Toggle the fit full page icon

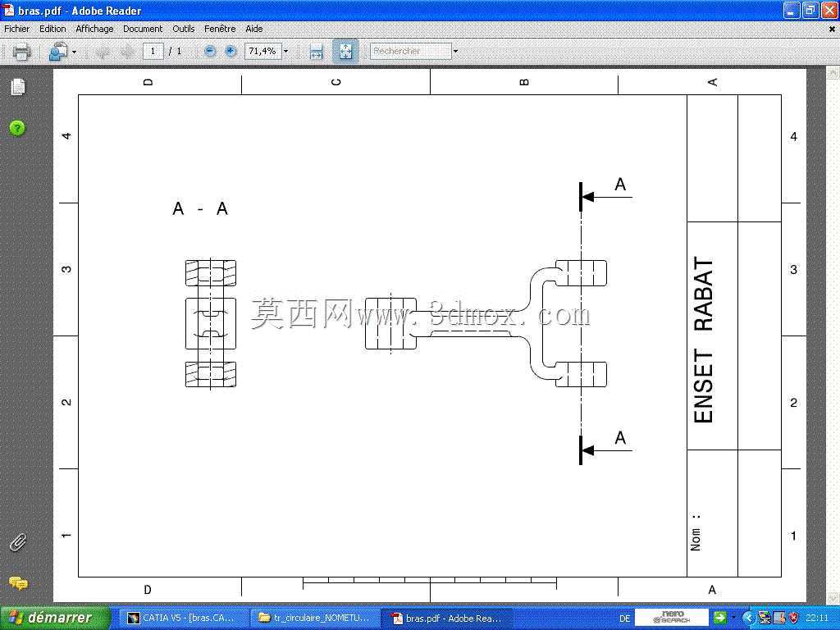345,52
